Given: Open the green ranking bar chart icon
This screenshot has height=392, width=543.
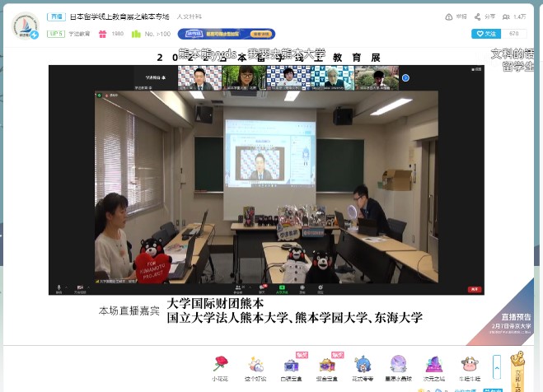Looking at the screenshot, I should [136, 34].
